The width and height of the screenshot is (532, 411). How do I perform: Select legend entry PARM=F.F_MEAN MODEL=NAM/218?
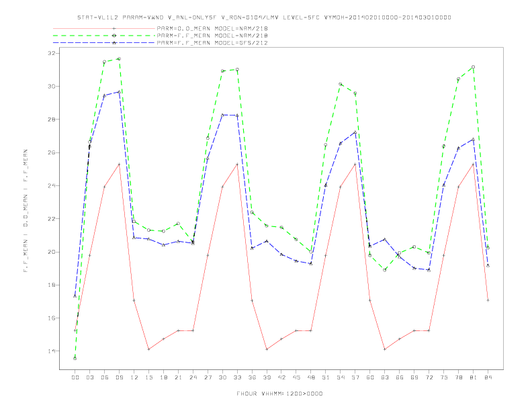coord(212,36)
